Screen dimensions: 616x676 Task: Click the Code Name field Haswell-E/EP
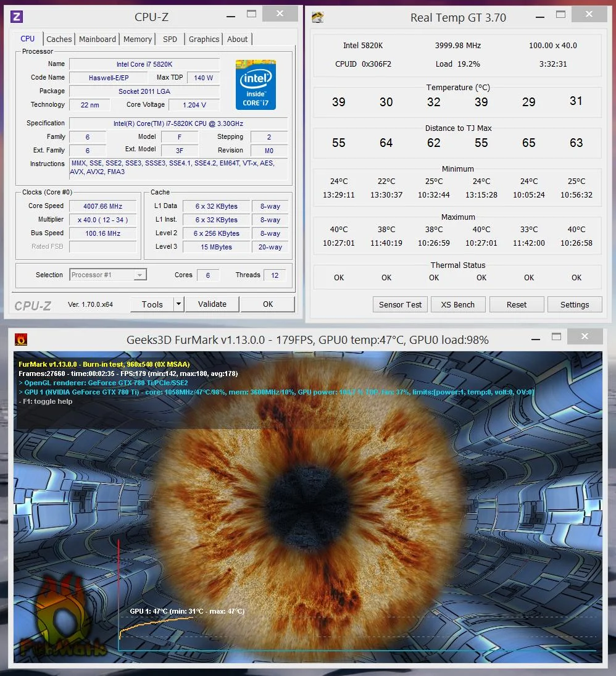tap(109, 78)
